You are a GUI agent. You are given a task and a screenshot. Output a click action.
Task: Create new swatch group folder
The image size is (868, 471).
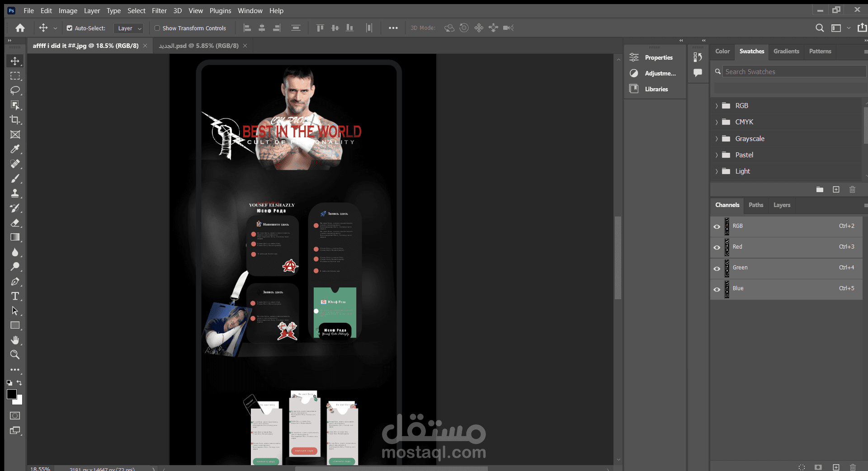[820, 189]
